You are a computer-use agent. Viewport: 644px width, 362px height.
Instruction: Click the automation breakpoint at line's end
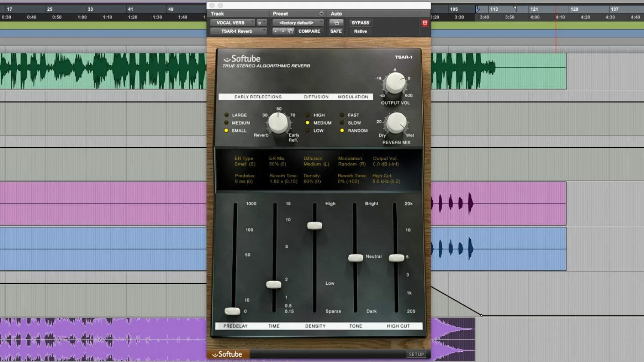point(481,315)
